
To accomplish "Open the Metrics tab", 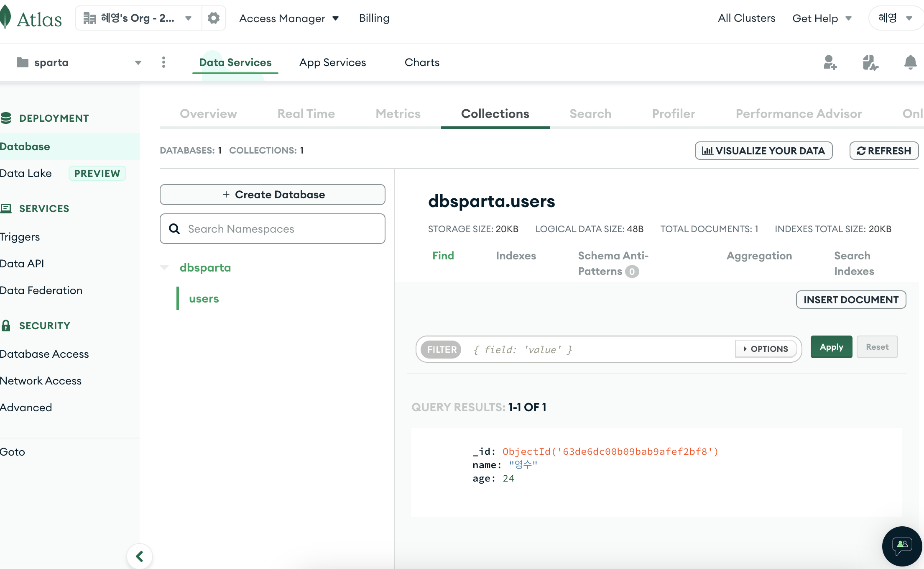I will [x=398, y=114].
